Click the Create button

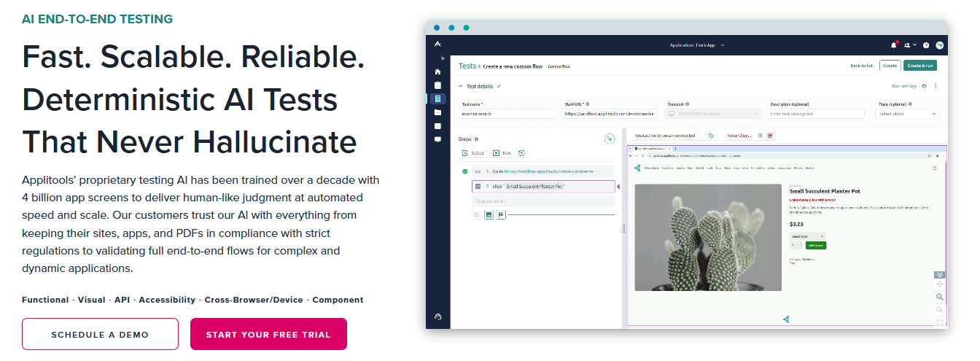(x=890, y=66)
